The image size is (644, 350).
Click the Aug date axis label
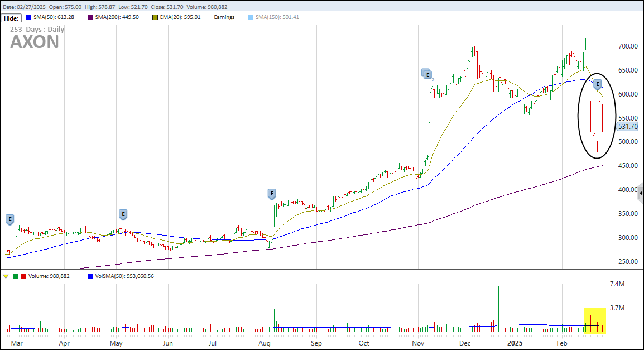point(265,343)
